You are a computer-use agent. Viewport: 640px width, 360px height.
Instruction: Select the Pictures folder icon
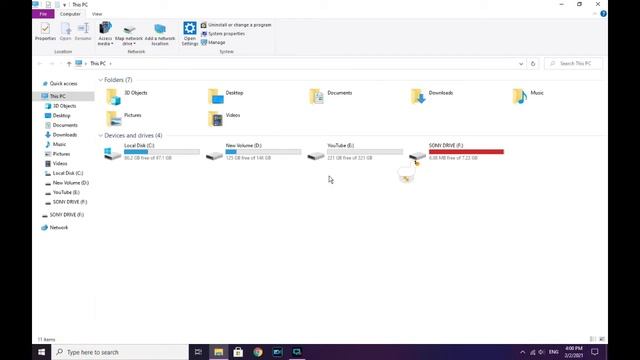[x=124, y=118]
